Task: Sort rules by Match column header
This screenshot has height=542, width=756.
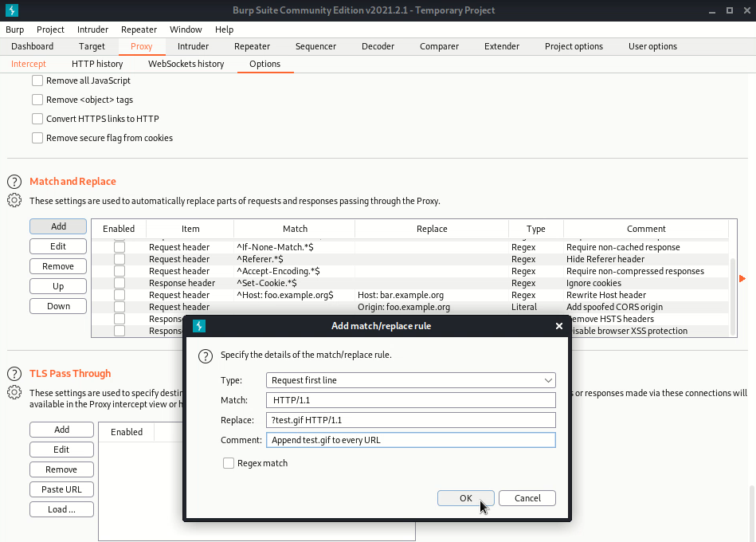Action: click(x=295, y=229)
